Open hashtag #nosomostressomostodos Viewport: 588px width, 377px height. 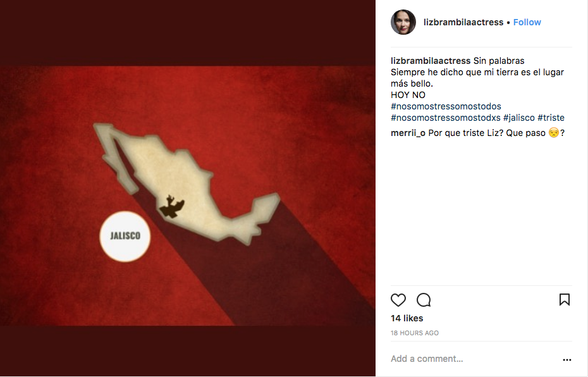click(446, 106)
